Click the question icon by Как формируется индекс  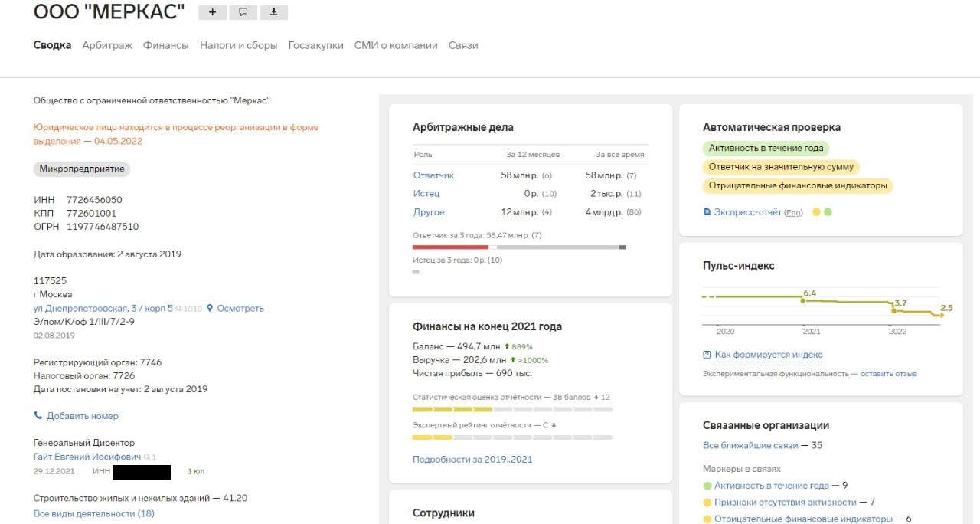pyautogui.click(x=707, y=355)
